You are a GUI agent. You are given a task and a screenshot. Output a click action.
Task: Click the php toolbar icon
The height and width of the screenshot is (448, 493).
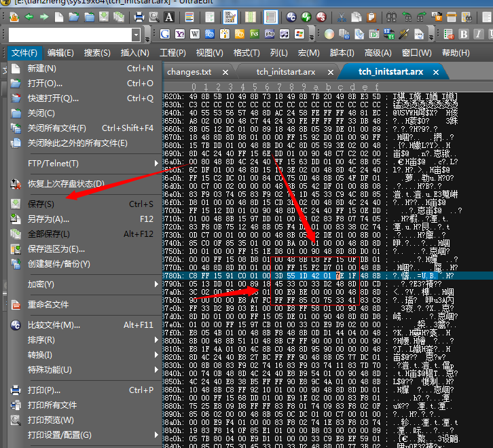tap(270, 34)
